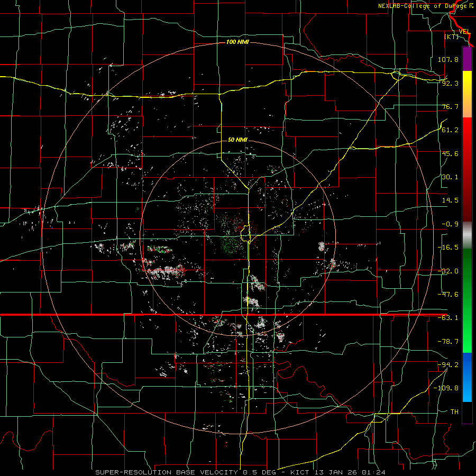
Task: Select the -78.7 scale value
Action: coord(448,342)
